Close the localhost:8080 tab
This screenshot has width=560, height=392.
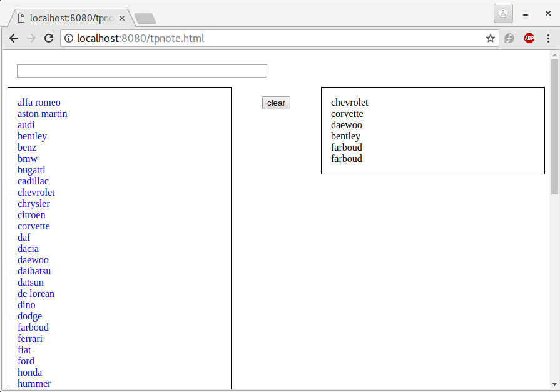(x=122, y=18)
